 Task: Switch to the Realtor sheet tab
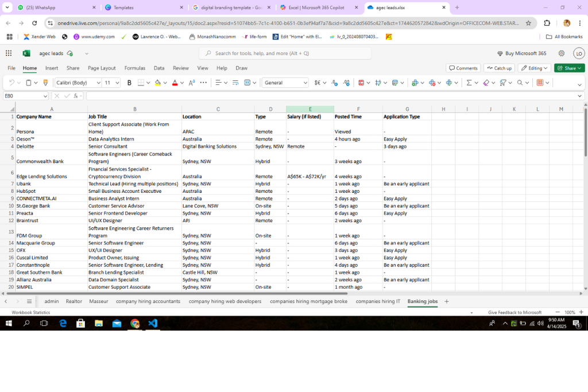[73, 301]
